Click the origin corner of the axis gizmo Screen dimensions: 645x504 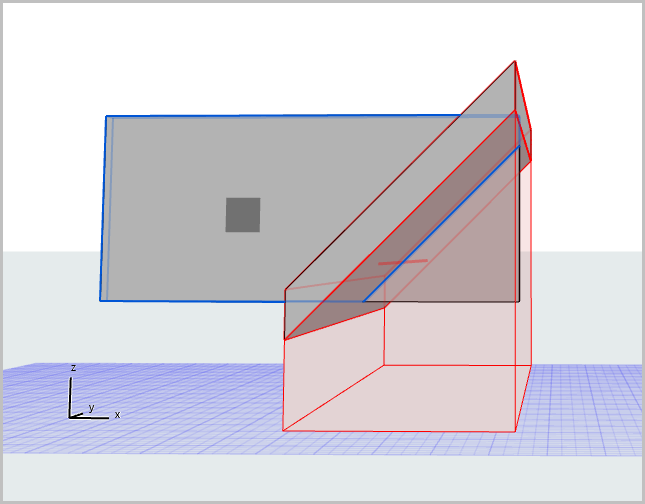(70, 416)
